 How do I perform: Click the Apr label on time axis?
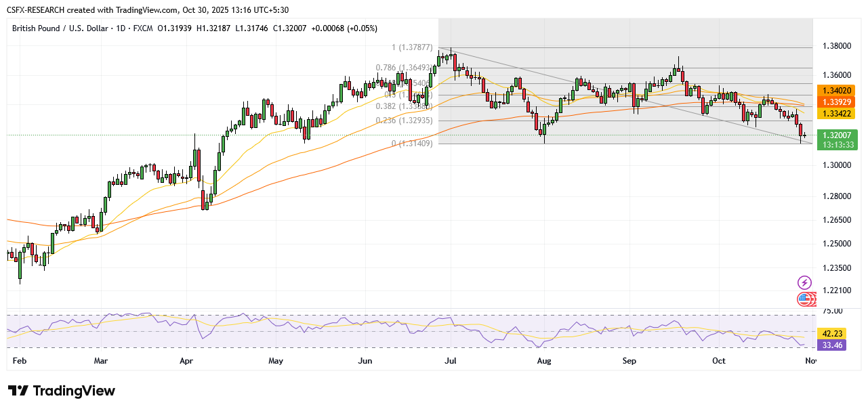(x=187, y=361)
